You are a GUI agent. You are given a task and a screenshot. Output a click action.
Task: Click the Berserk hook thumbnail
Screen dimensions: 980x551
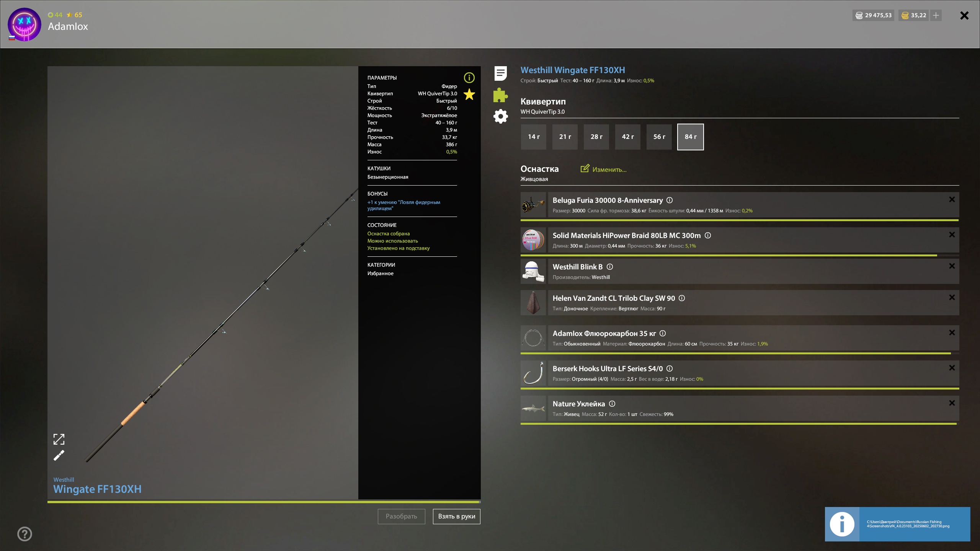pyautogui.click(x=533, y=373)
